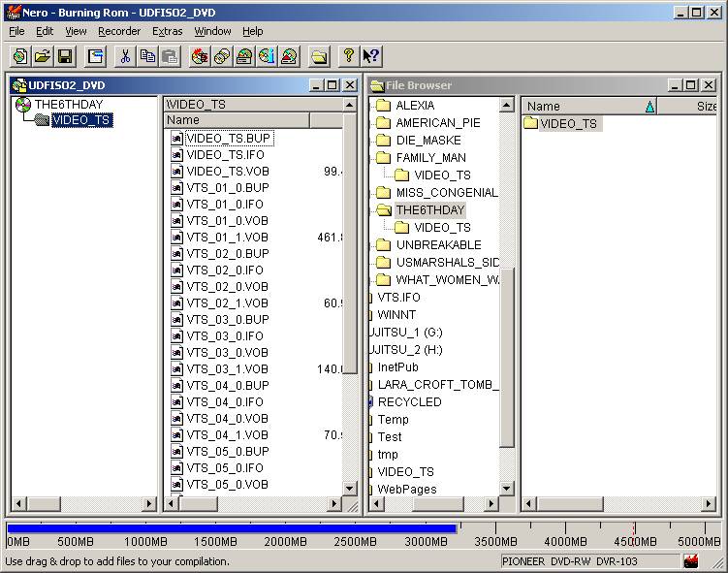Click the What's This context help icon
This screenshot has height=573, width=728.
point(371,56)
